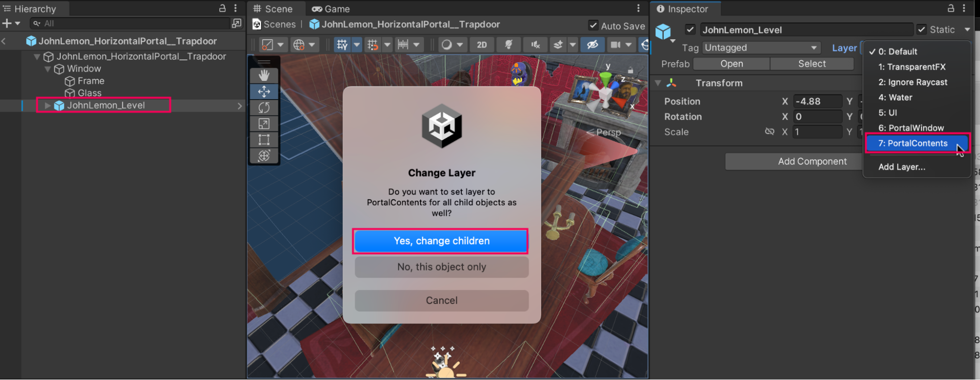Open the Scene view three-dot menu
This screenshot has width=980, height=380.
(638, 8)
